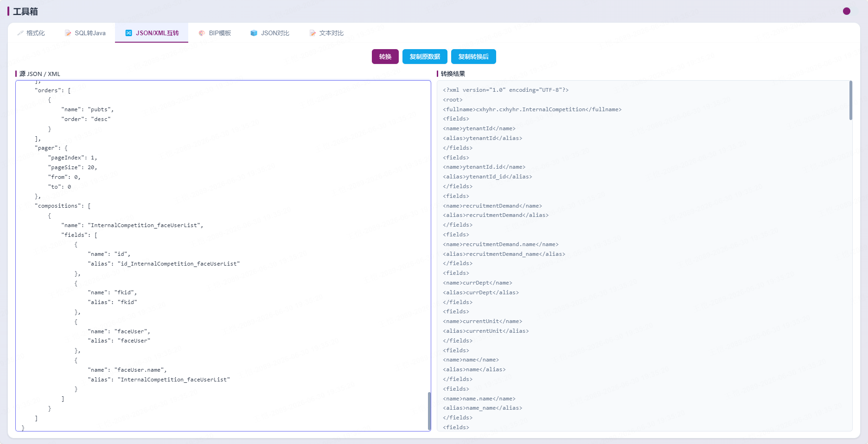Screen dimensions: 868x444
Task: Click the source editor's vertical scrollbar
Action: tap(429, 411)
